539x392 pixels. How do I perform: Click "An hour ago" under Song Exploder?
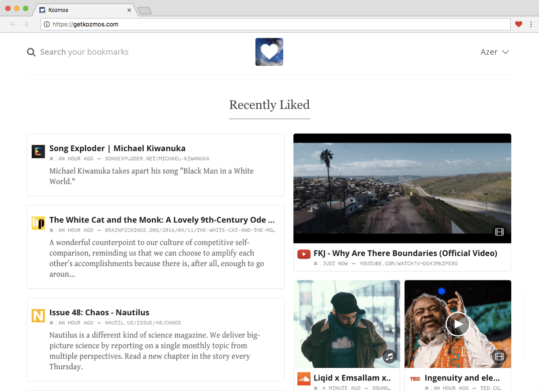[76, 159]
